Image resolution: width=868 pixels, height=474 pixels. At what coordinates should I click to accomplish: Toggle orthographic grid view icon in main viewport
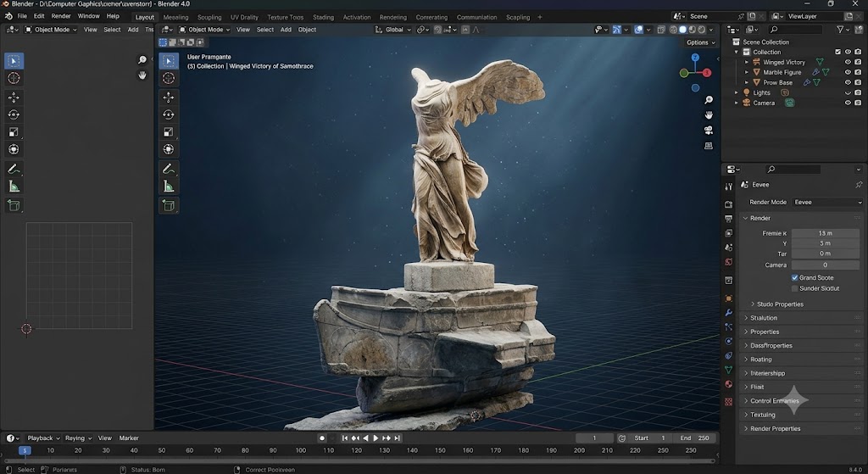(x=709, y=146)
